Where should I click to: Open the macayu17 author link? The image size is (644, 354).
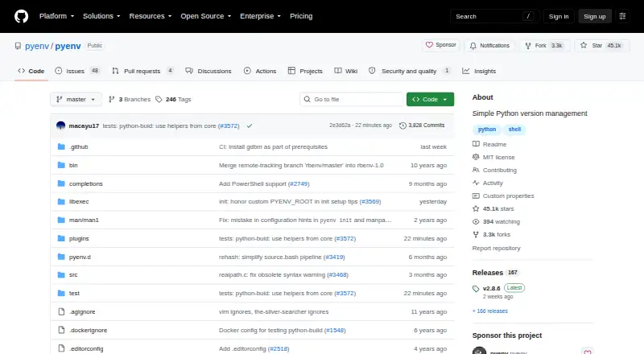coord(84,126)
